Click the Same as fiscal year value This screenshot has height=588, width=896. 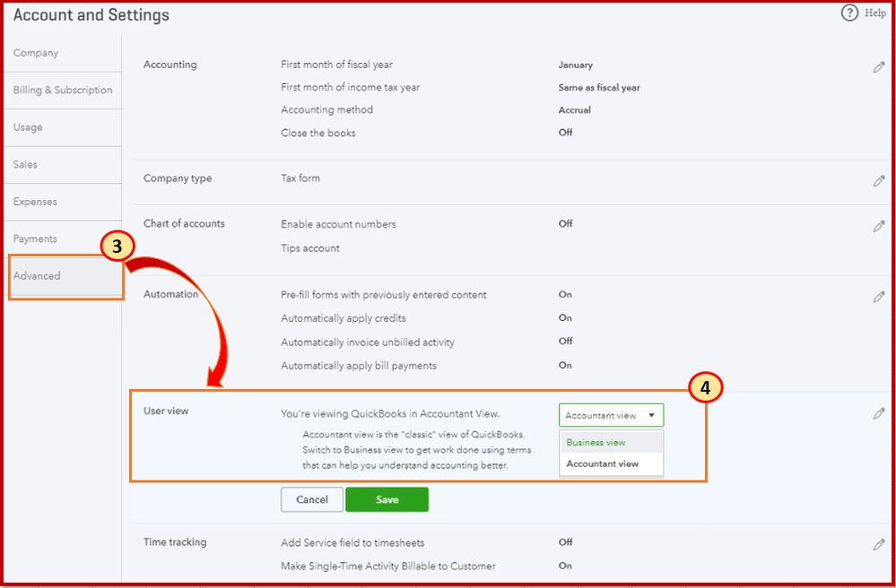tap(599, 88)
